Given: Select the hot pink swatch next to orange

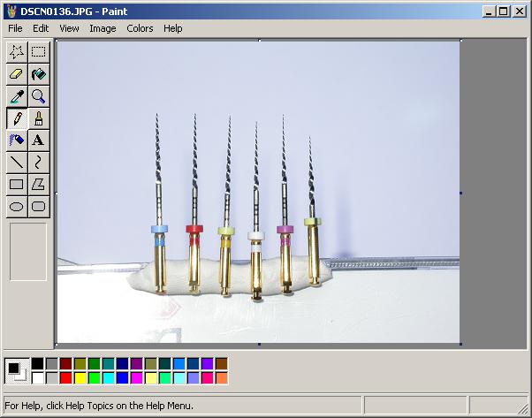Looking at the screenshot, I should (x=208, y=378).
